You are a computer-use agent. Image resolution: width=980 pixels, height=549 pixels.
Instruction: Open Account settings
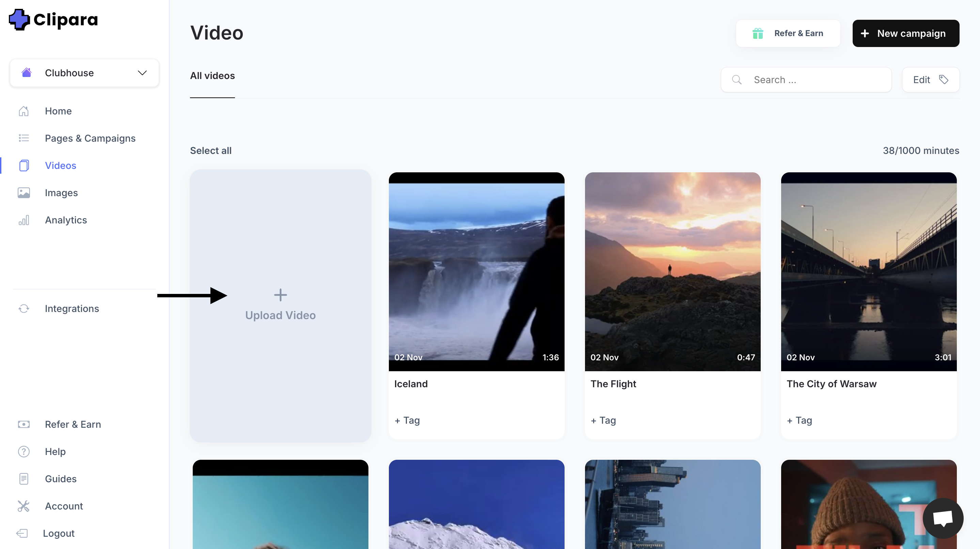tap(64, 506)
